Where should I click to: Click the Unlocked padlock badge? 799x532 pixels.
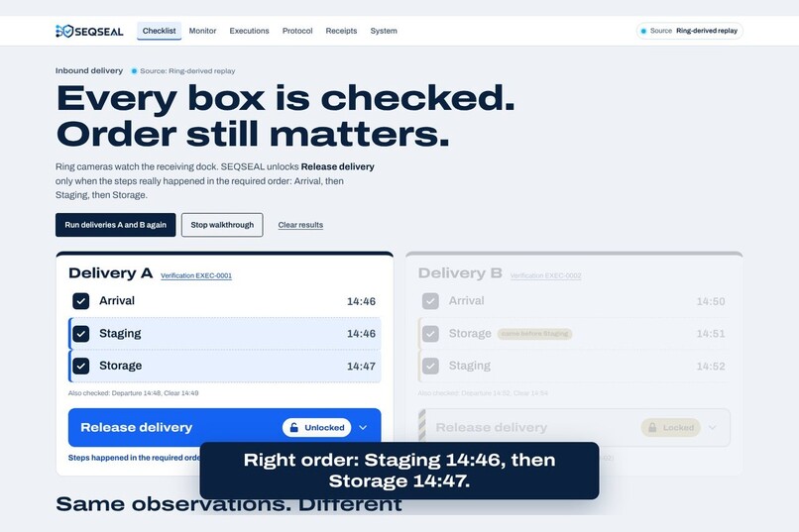pyautogui.click(x=317, y=428)
